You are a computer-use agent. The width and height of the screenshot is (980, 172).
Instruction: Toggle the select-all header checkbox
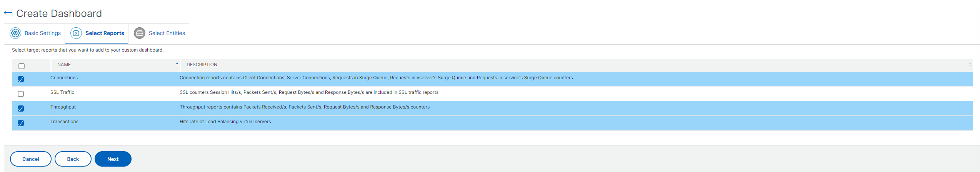(22, 66)
